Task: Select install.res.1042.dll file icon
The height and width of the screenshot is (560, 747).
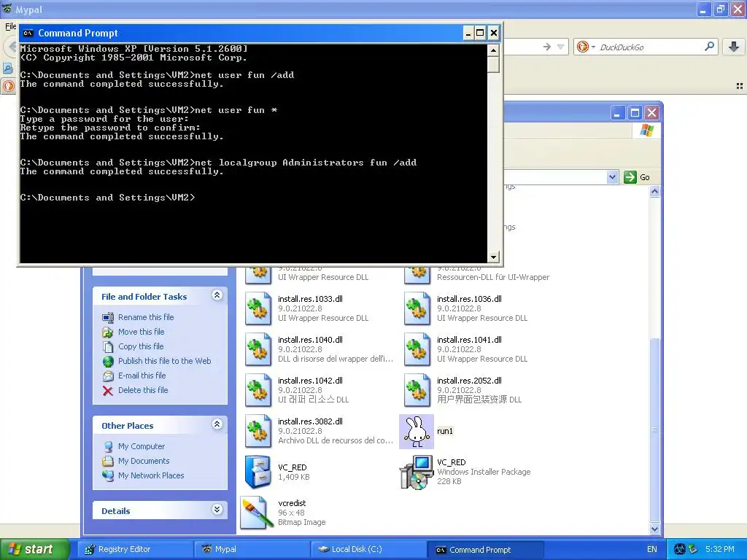Action: [258, 391]
